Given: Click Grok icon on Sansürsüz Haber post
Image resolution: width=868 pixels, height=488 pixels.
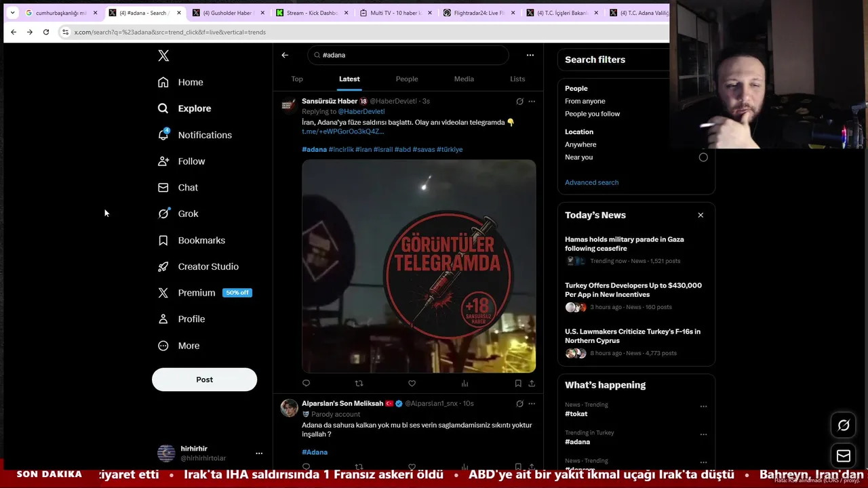Looking at the screenshot, I should click(x=519, y=101).
